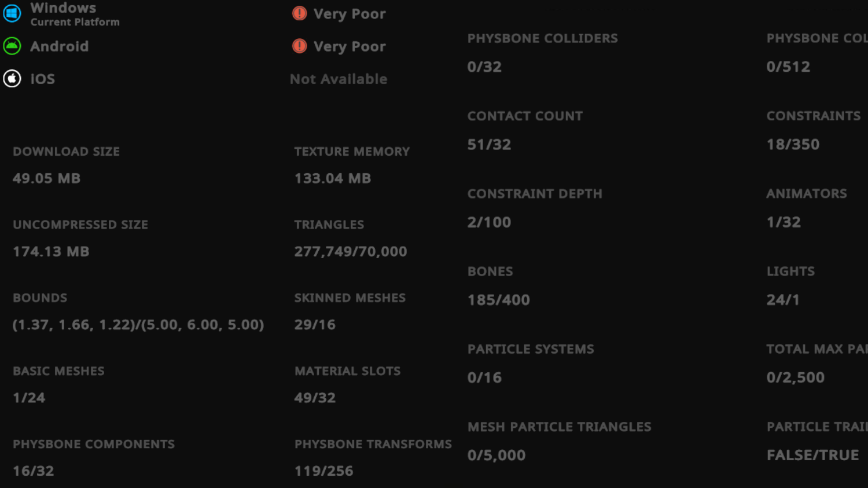Viewport: 868px width, 488px height.
Task: Click the Uncompressed Size value 174.13 MB
Action: pos(51,251)
